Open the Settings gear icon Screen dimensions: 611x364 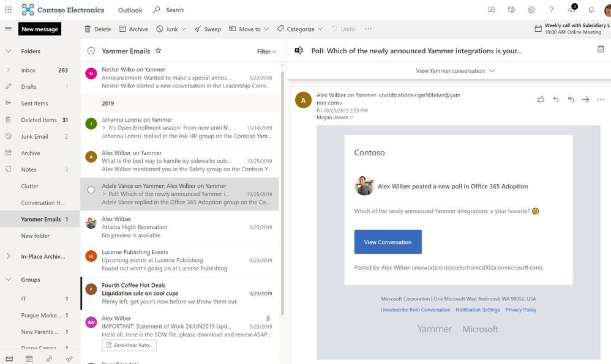pos(531,10)
